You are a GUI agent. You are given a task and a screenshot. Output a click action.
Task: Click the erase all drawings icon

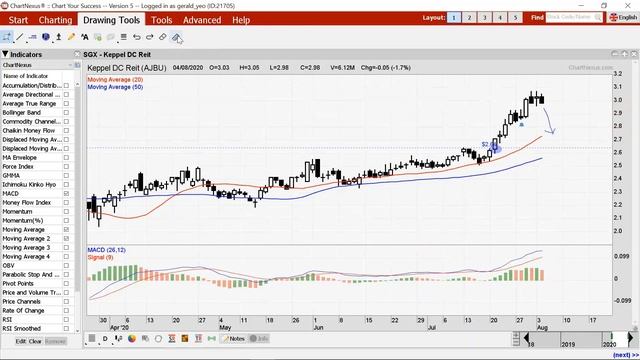coord(176,37)
